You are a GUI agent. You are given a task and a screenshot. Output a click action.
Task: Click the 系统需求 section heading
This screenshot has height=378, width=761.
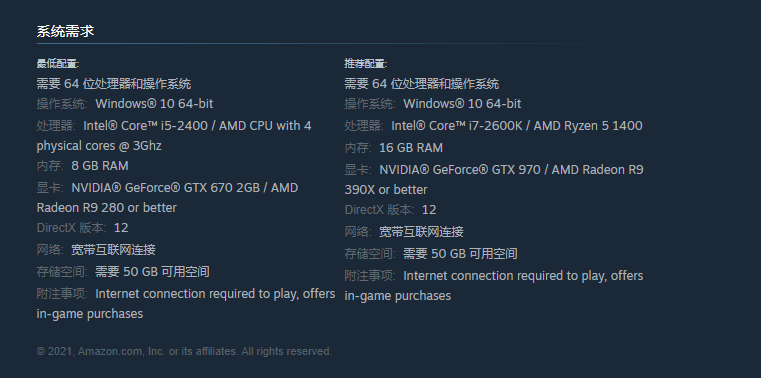point(65,32)
